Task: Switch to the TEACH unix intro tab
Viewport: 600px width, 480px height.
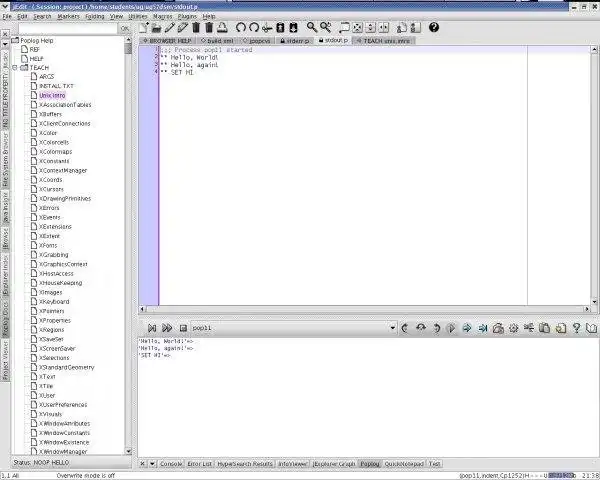Action: 383,41
